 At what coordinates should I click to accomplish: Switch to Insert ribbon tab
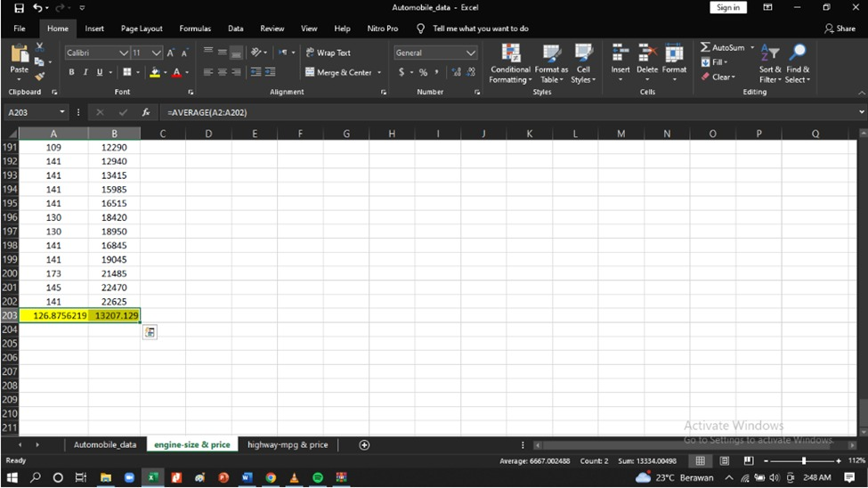pos(94,28)
